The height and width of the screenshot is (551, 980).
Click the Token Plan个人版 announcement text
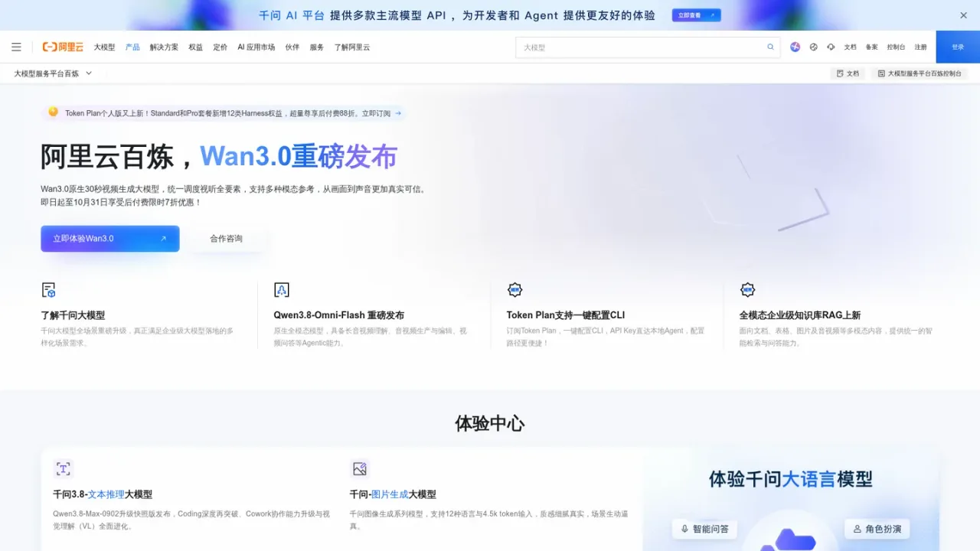click(227, 113)
